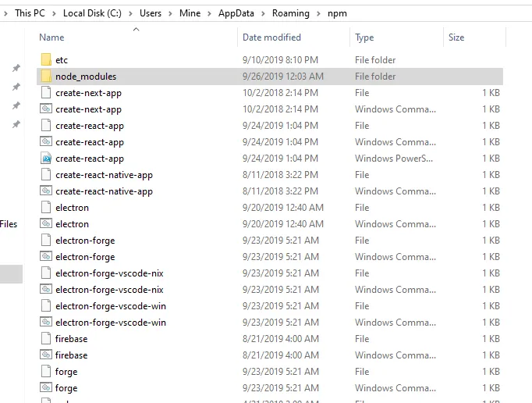This screenshot has height=403, width=532.
Task: Click the first pin icon in navigation pane
Action: pos(16,68)
